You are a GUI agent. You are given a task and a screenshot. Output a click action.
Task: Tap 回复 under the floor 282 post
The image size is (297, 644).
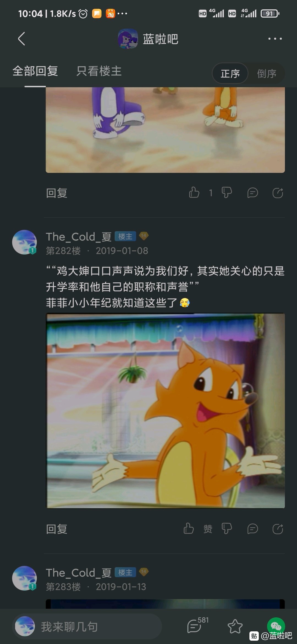(57, 529)
